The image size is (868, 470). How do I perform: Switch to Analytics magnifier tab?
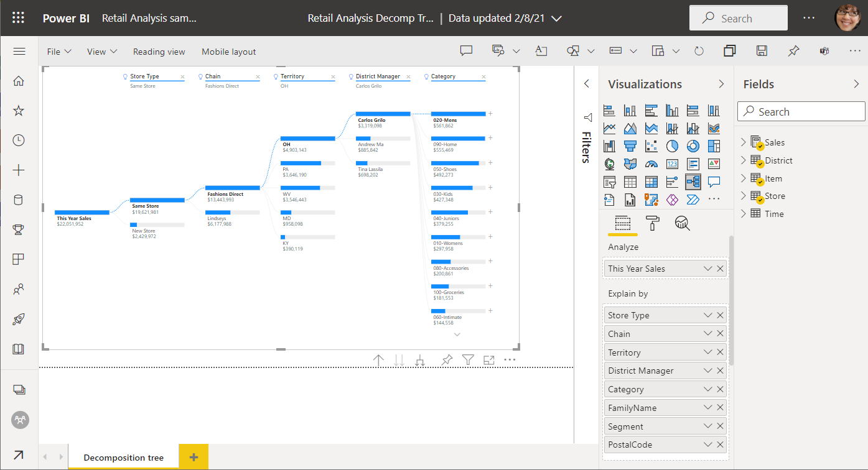683,223
